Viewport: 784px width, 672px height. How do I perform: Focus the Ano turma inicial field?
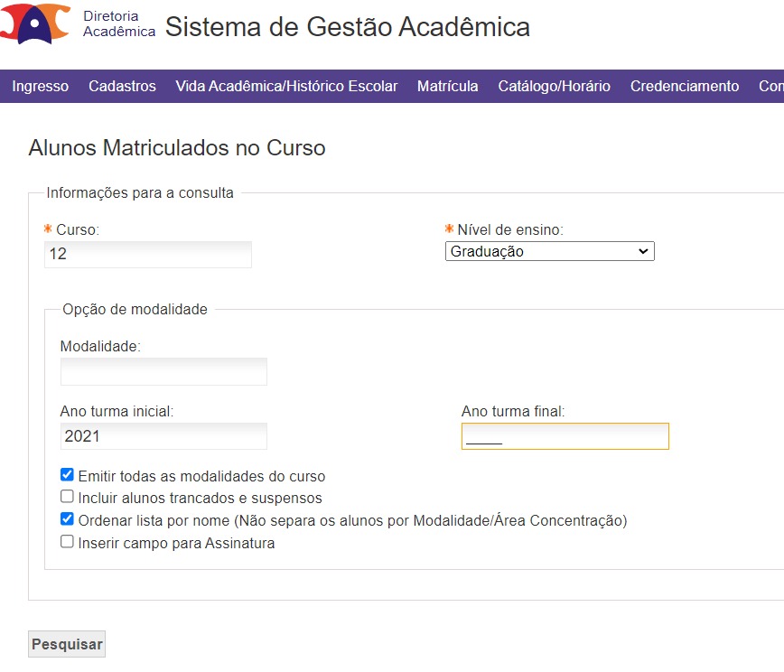(163, 436)
